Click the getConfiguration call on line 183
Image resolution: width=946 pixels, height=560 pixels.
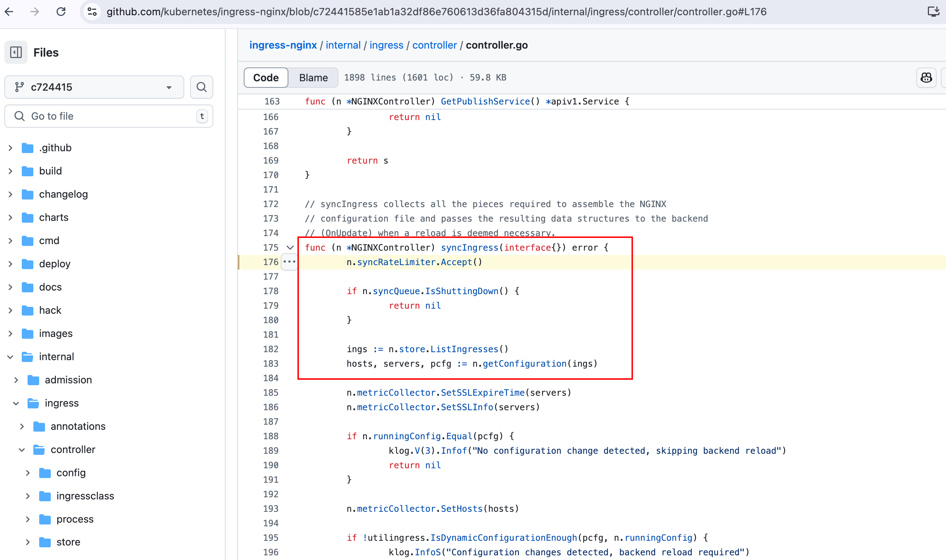click(525, 364)
